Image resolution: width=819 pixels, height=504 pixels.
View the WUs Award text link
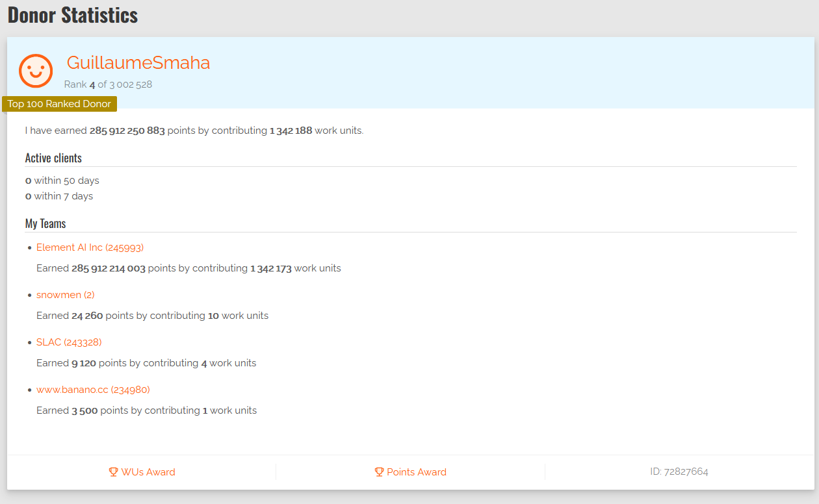point(148,472)
